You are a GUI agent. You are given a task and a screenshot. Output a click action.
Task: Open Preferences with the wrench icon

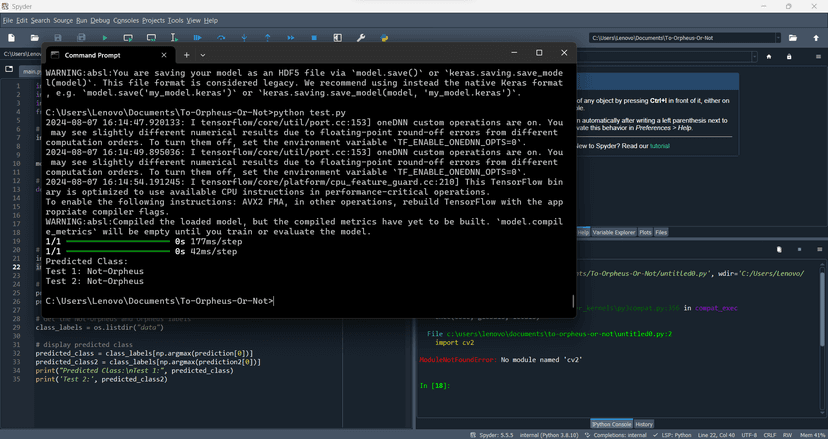coord(361,38)
